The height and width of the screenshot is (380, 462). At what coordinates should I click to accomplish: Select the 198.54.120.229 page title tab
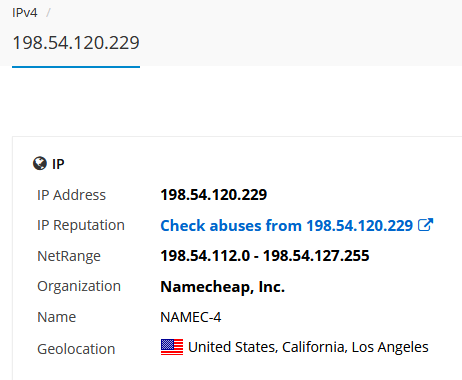76,43
